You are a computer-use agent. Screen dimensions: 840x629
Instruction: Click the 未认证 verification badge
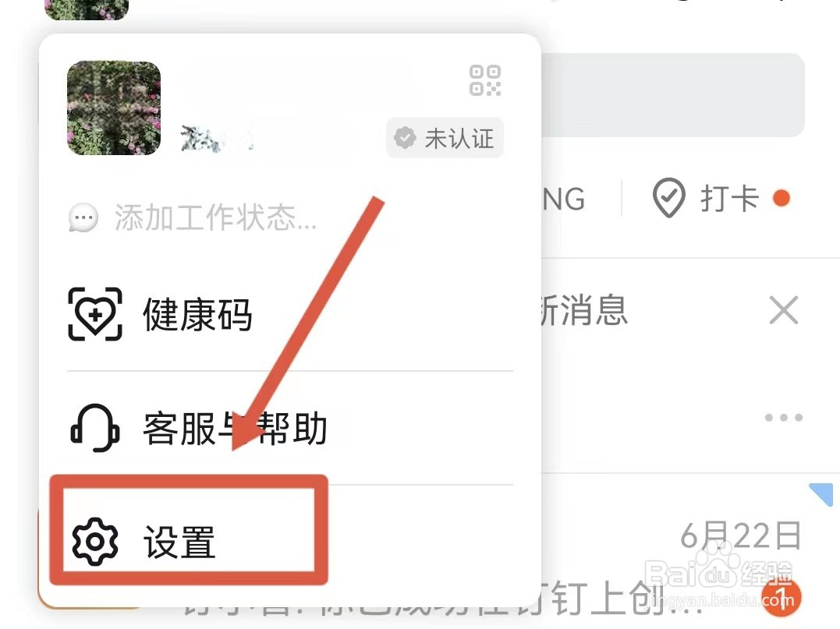click(445, 138)
